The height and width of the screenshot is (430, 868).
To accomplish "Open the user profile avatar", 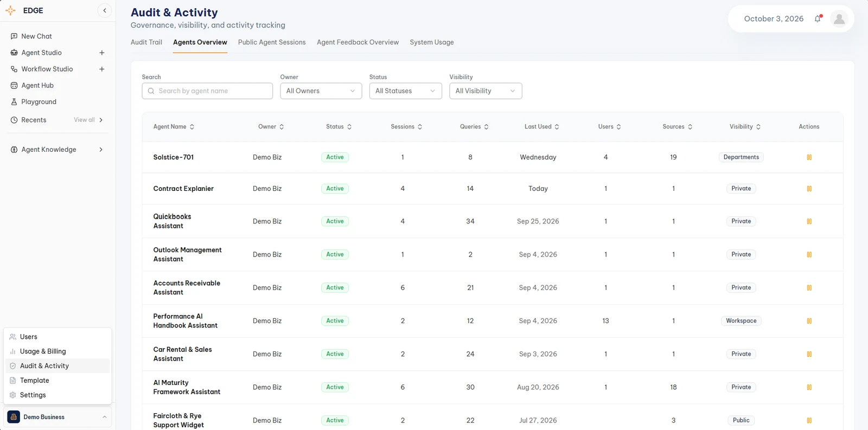I will pos(839,19).
